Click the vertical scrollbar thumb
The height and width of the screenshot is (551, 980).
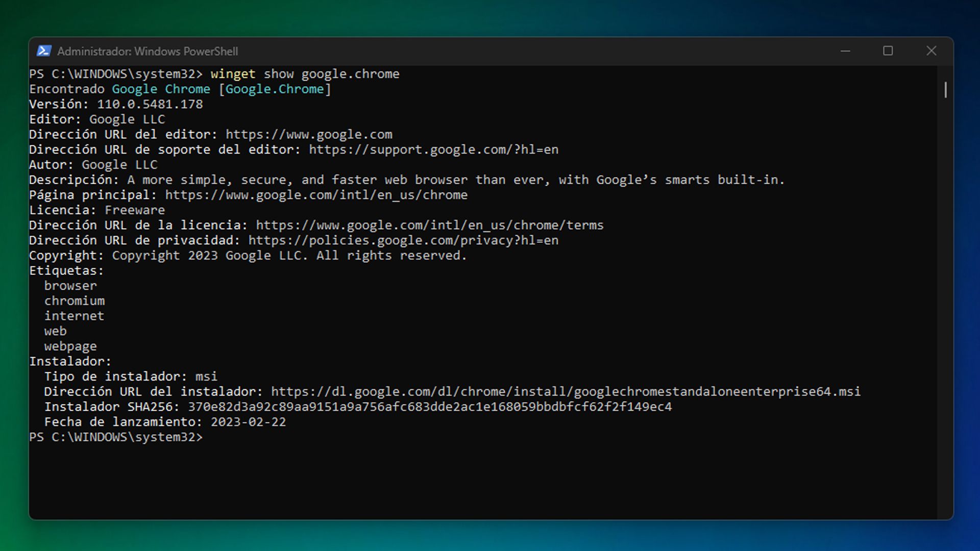(945, 90)
